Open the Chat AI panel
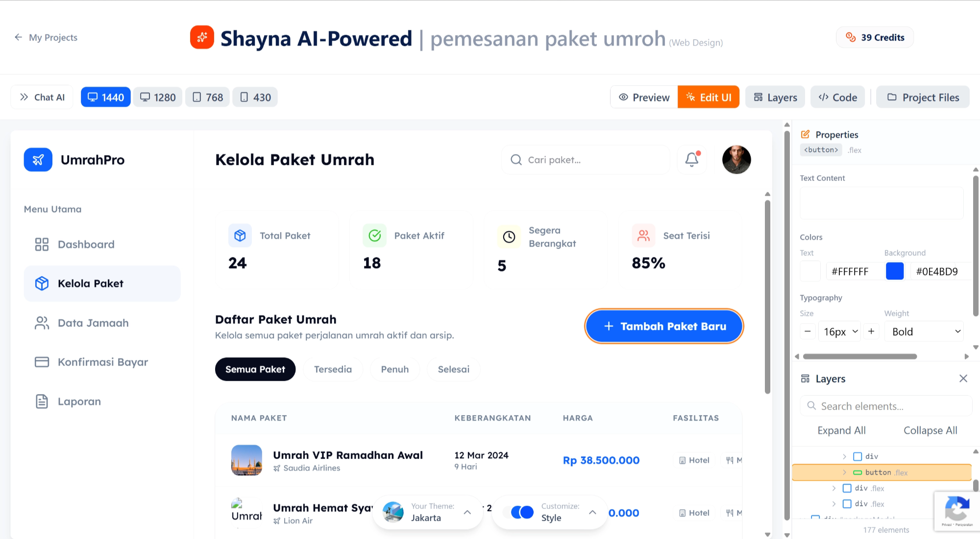This screenshot has width=980, height=539. pyautogui.click(x=42, y=97)
